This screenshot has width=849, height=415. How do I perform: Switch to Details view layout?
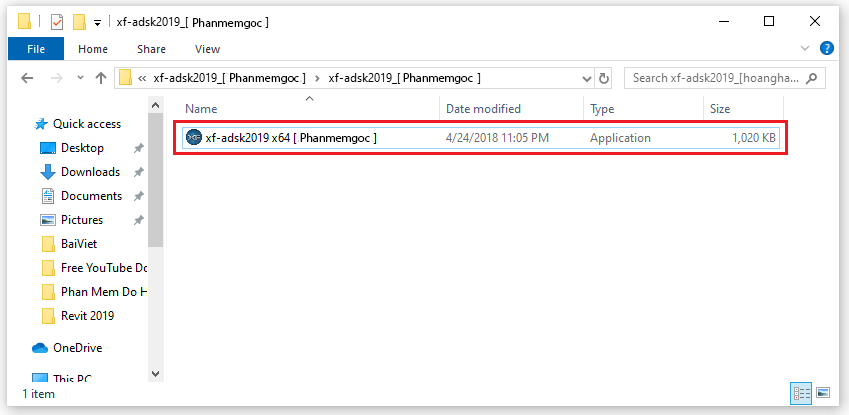(x=801, y=393)
